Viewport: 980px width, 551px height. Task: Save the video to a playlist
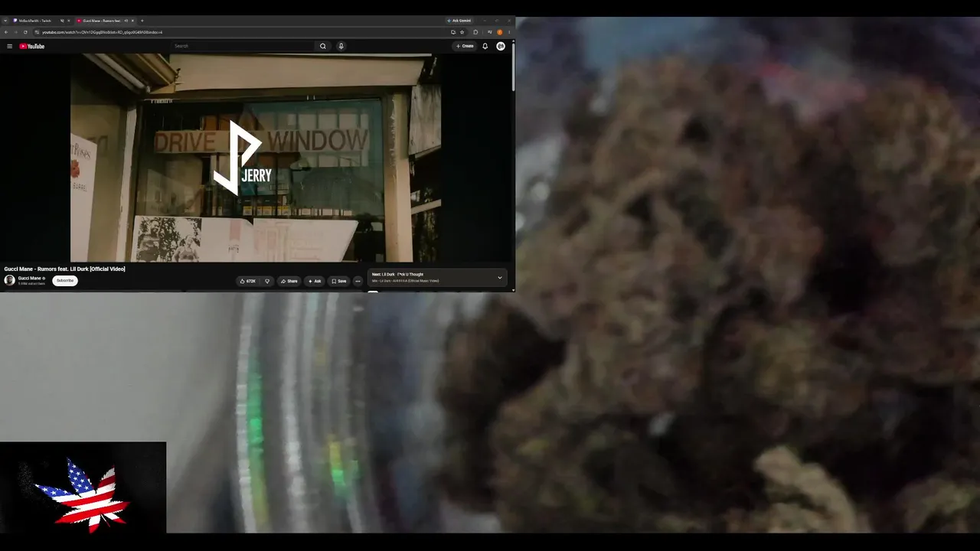point(338,281)
